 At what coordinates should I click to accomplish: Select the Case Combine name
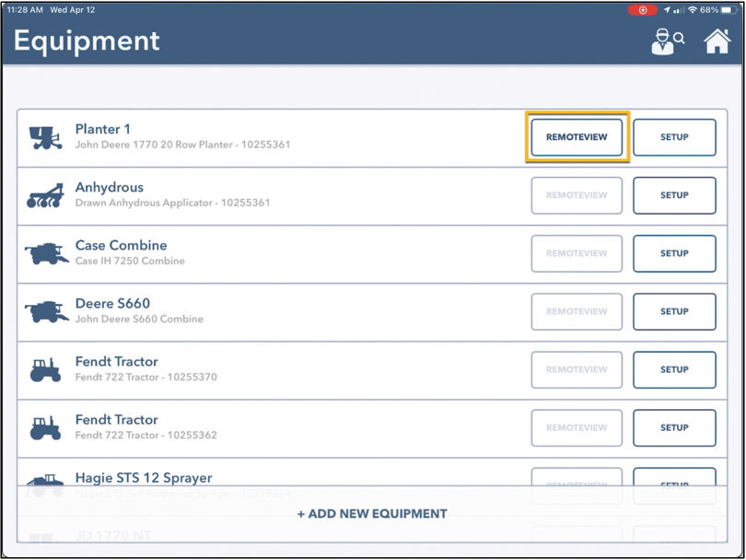[122, 245]
